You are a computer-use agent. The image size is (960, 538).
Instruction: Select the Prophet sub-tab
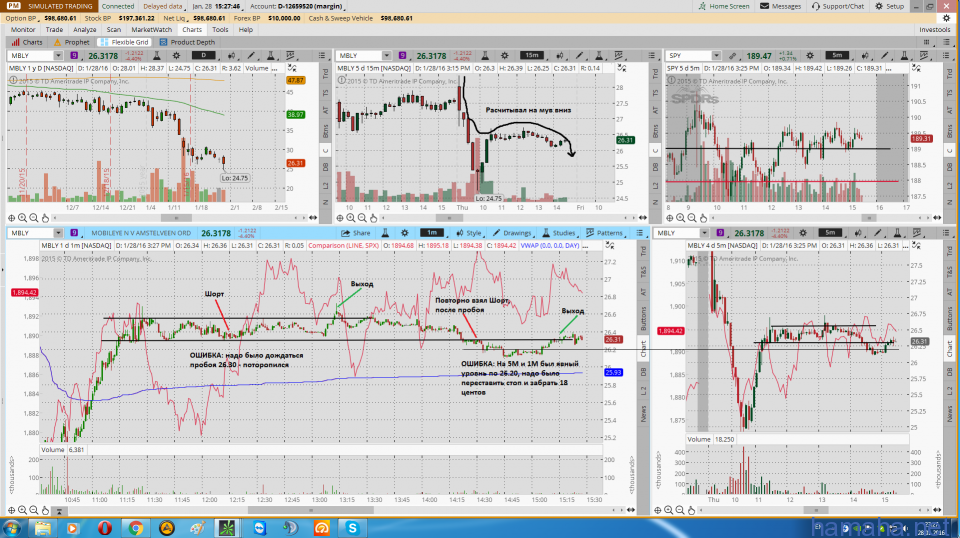pos(72,42)
